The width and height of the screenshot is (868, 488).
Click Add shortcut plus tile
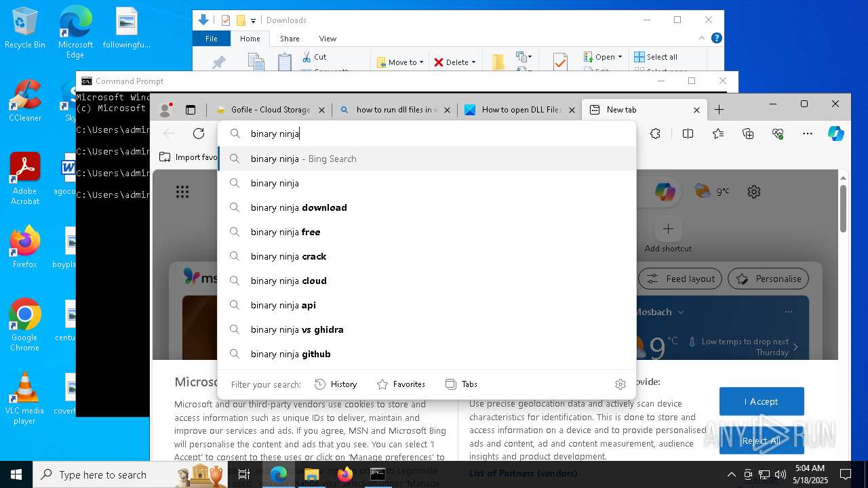point(668,229)
